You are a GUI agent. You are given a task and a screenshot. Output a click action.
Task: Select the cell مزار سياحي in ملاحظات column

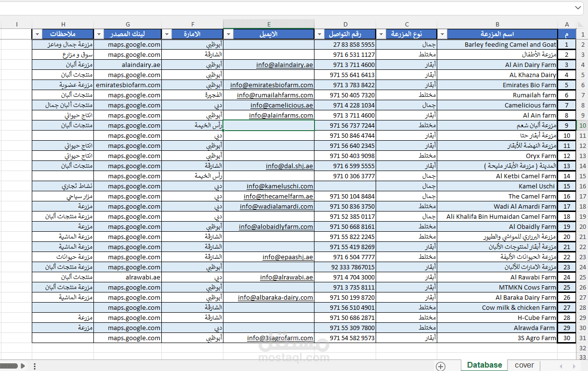pyautogui.click(x=63, y=196)
